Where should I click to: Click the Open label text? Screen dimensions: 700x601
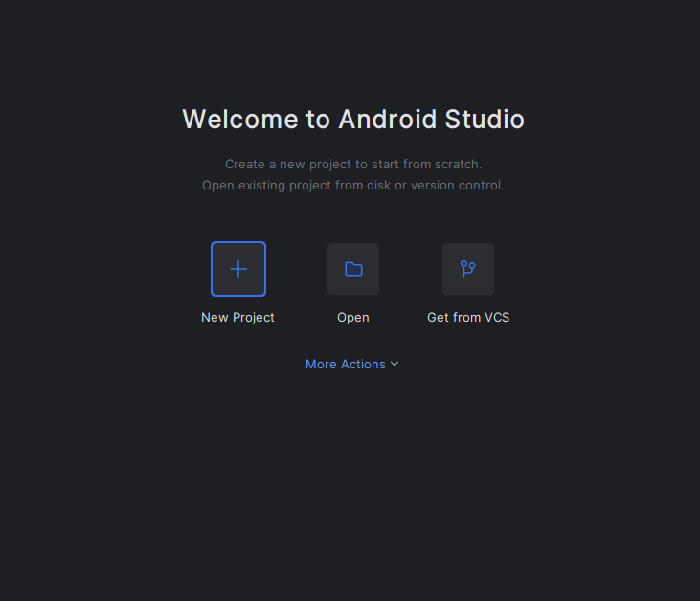click(353, 317)
